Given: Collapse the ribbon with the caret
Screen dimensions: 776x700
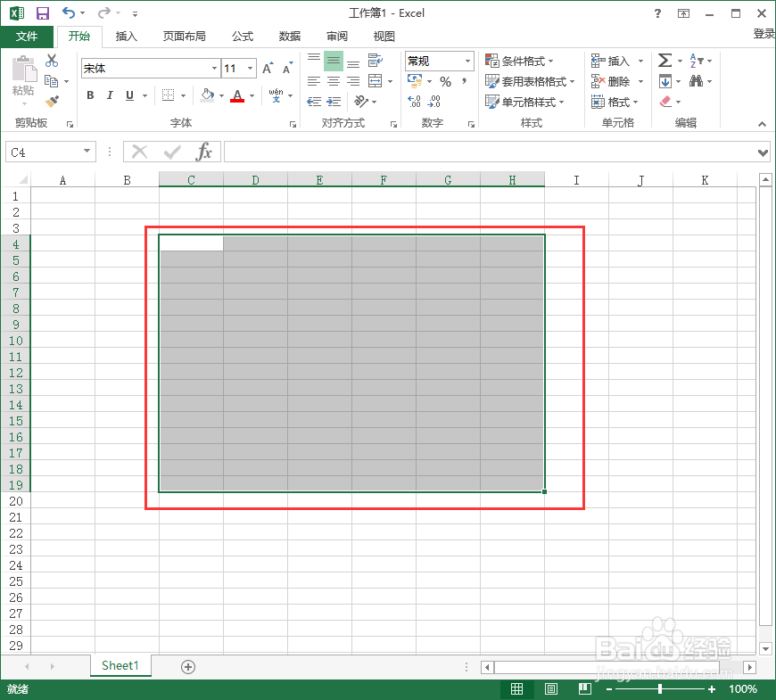Looking at the screenshot, I should [762, 124].
